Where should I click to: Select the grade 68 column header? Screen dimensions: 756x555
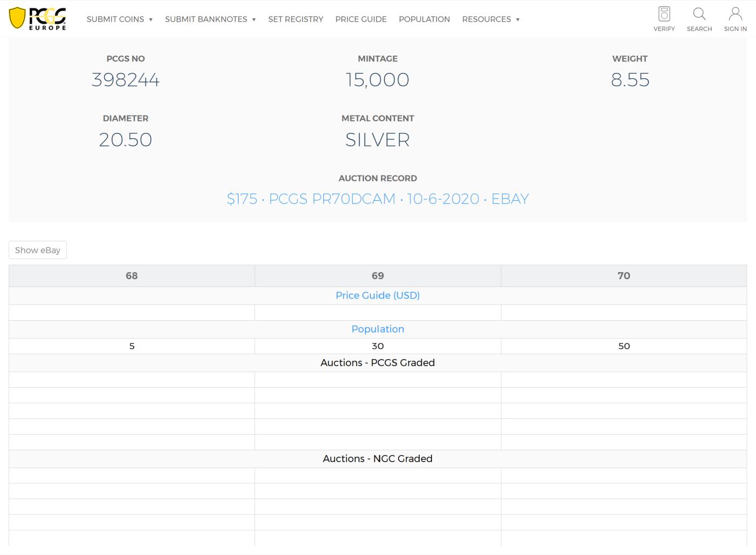(x=132, y=276)
